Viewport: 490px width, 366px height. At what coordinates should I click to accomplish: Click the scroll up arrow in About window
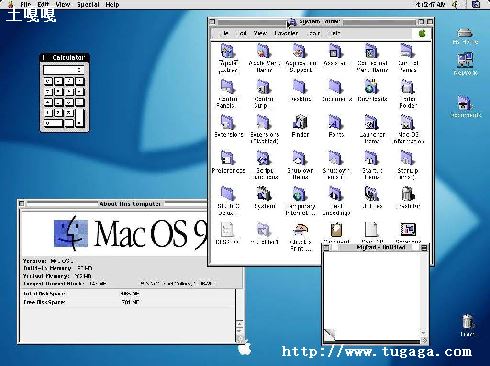240,324
